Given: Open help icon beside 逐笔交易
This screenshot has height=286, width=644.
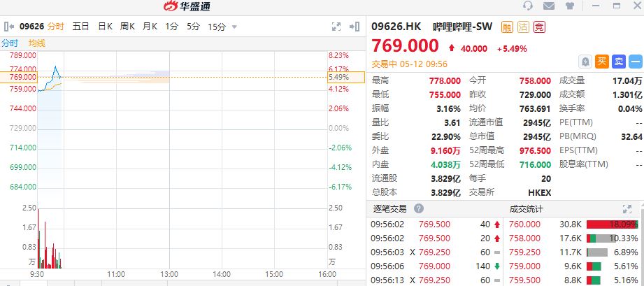Looking at the screenshot, I should point(419,209).
